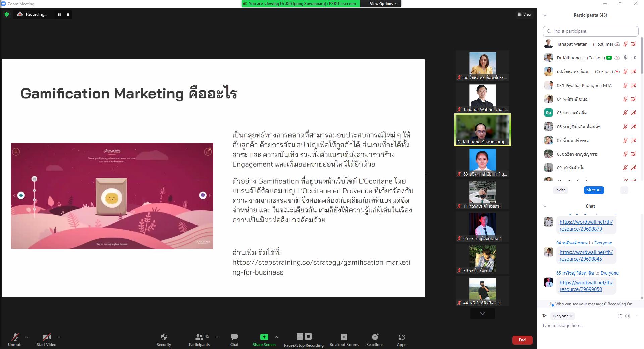Focus the Find a participant search box
Screen dimensions: 644x349
(x=591, y=31)
